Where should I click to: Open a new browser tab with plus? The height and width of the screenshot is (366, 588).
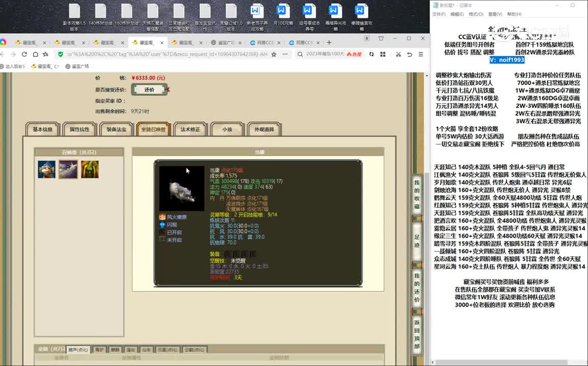[x=329, y=42]
